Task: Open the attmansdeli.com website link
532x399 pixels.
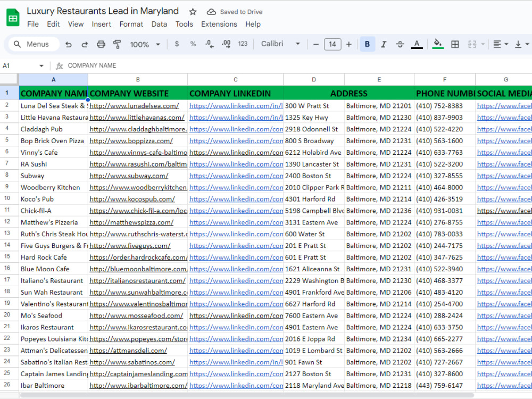Action: point(128,351)
